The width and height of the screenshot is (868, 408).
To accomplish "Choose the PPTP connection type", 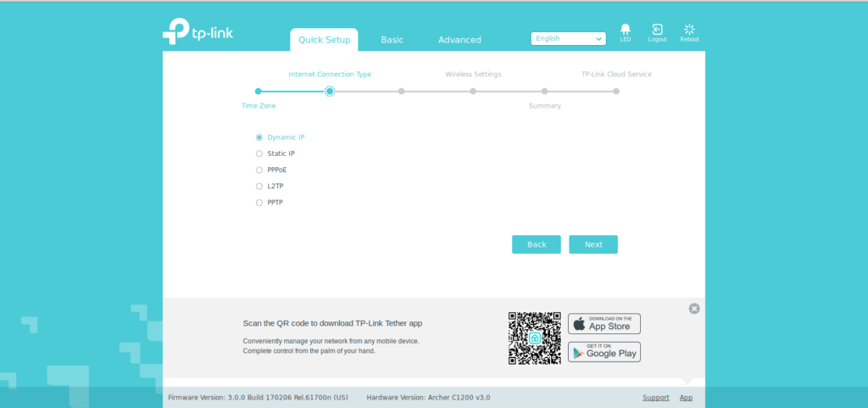I will (259, 203).
